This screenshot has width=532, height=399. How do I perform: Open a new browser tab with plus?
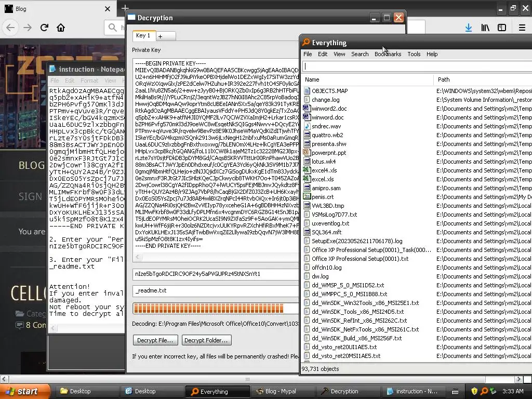(125, 8)
